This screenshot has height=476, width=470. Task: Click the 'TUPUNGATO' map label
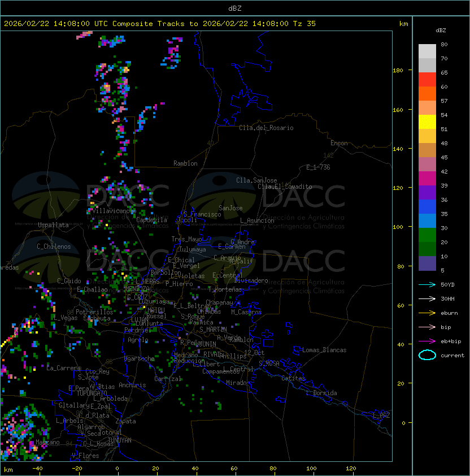92,393
